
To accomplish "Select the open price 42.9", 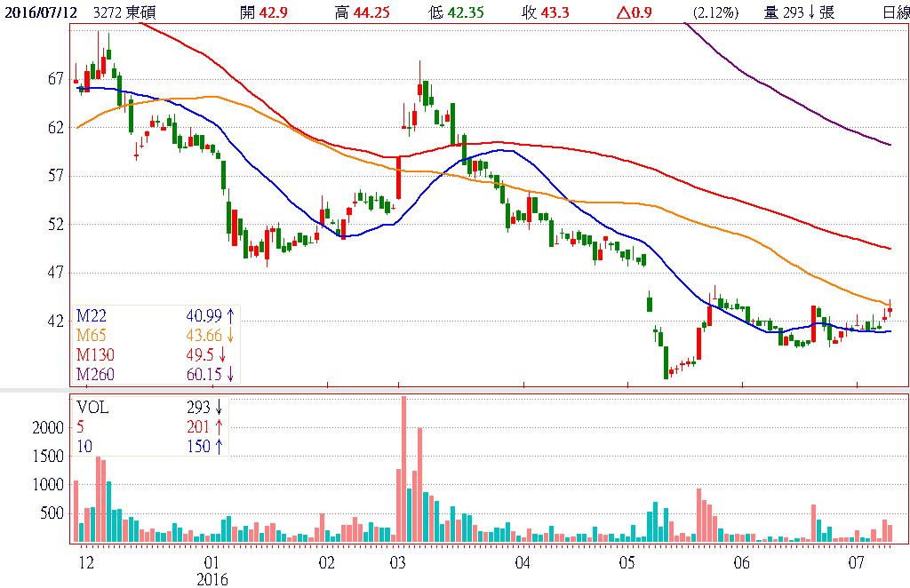I will coord(274,12).
